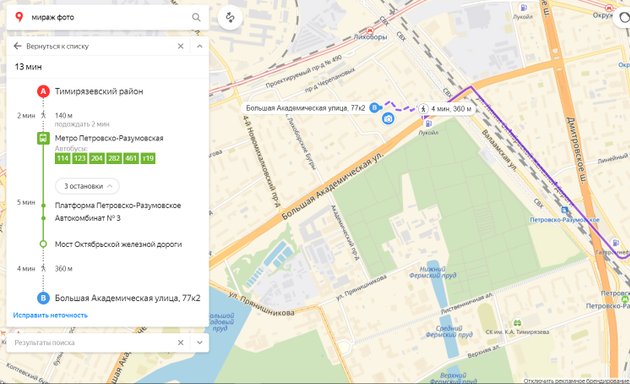Choose bus route т19 badge

[x=148, y=158]
